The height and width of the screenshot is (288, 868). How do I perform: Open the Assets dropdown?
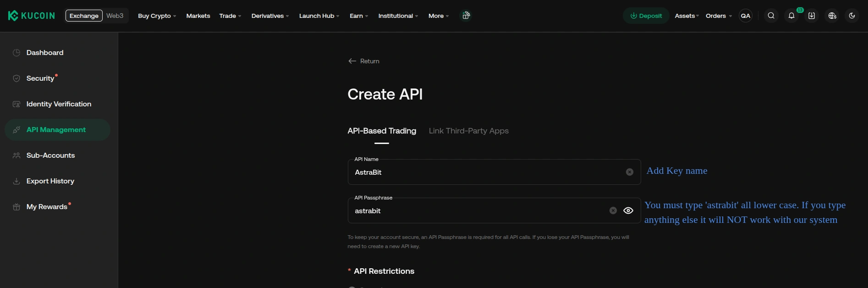coord(687,16)
